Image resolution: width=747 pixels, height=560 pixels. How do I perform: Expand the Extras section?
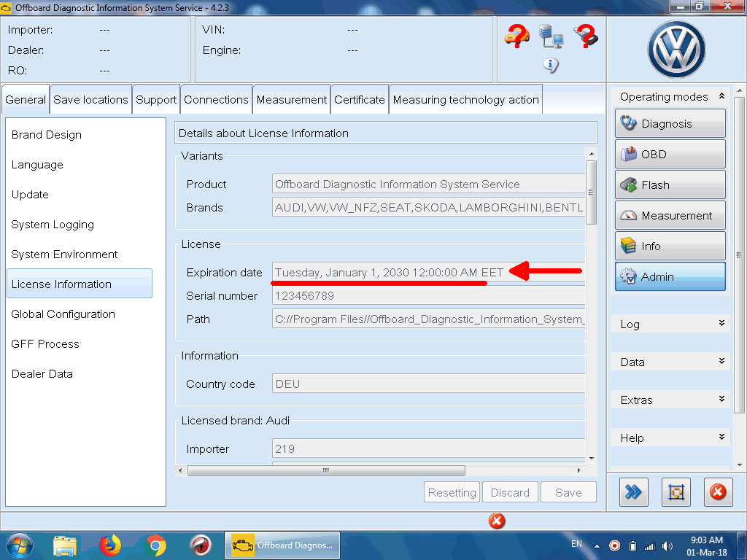click(x=721, y=400)
